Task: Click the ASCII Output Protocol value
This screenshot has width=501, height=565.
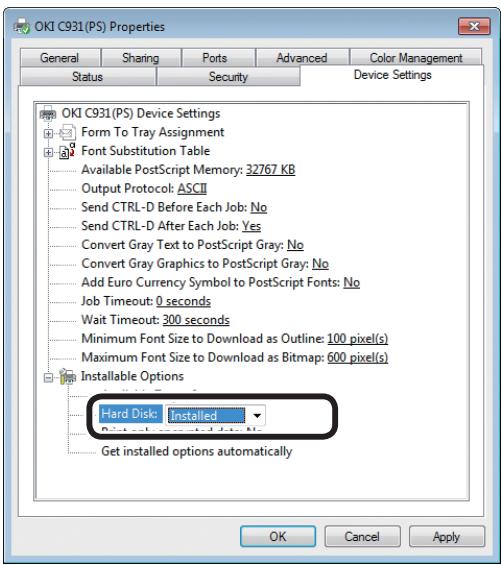Action: 192,188
